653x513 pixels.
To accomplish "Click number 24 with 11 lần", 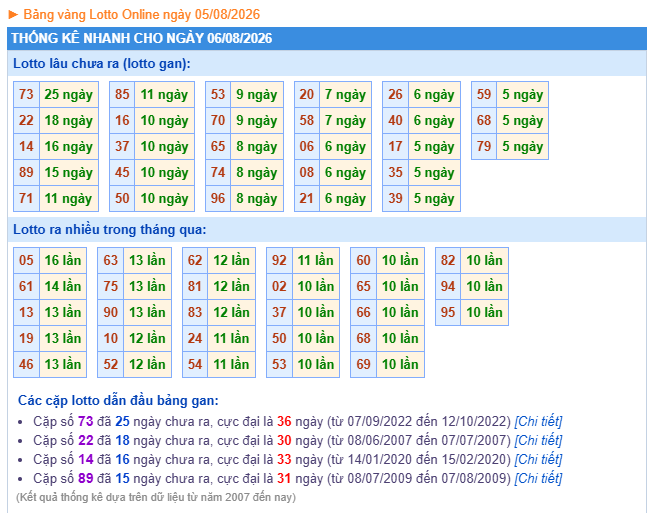I will (195, 338).
